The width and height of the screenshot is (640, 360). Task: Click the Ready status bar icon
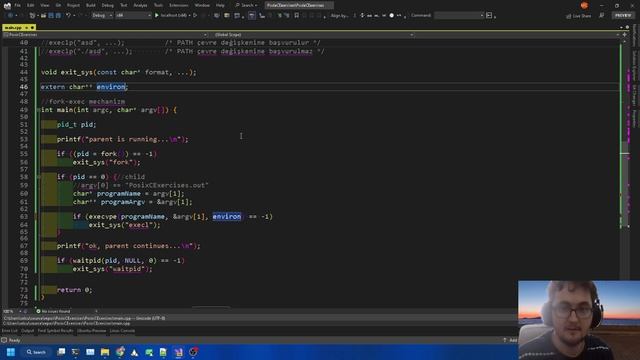pos(4,340)
